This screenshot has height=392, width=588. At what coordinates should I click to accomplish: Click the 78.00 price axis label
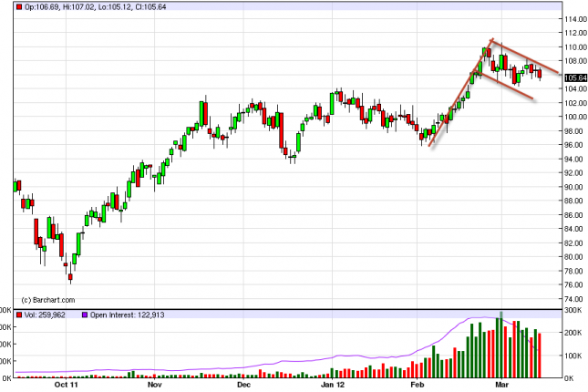[575, 271]
